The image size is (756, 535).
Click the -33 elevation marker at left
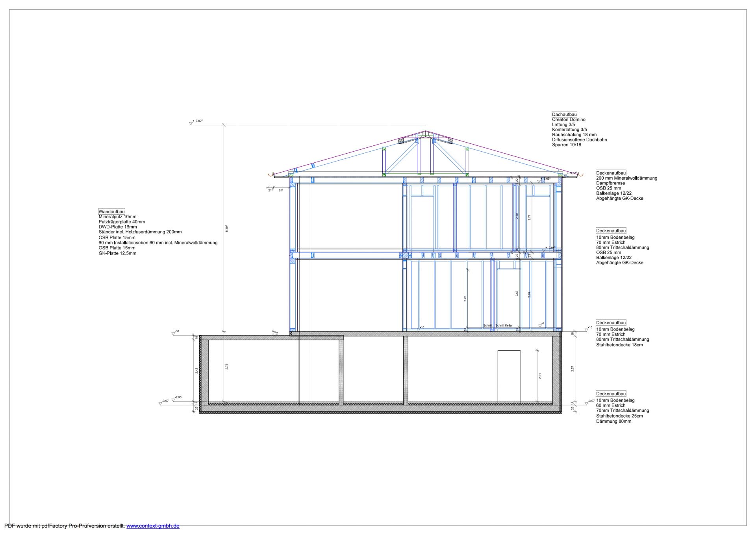pyautogui.click(x=174, y=333)
